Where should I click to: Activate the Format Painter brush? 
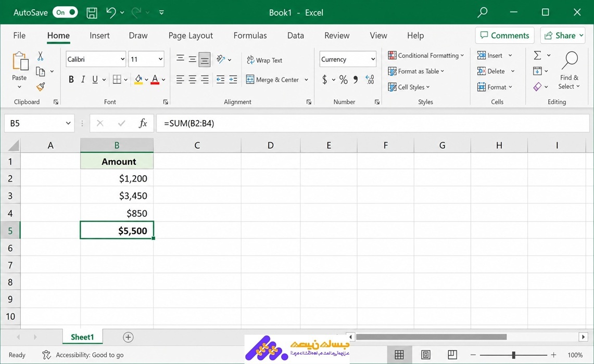click(41, 87)
